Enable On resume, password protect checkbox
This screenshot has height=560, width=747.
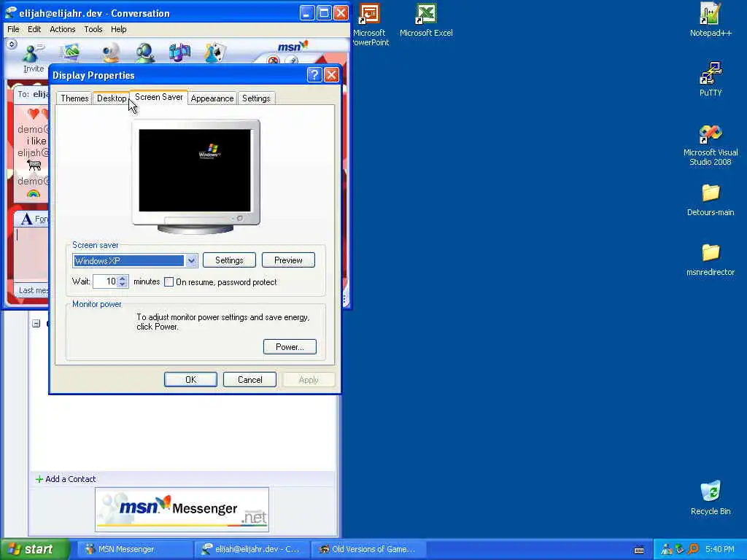click(169, 282)
